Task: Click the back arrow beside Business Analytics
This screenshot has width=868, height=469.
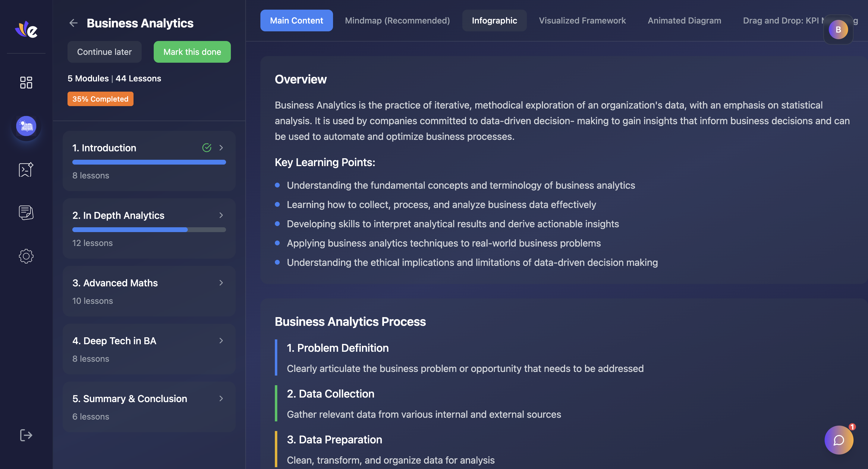Action: coord(73,23)
